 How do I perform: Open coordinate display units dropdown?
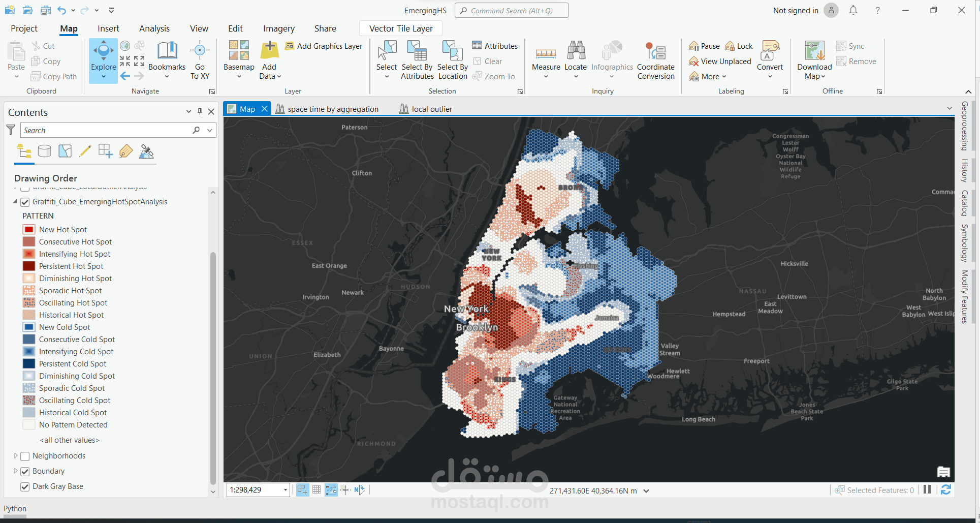point(646,491)
